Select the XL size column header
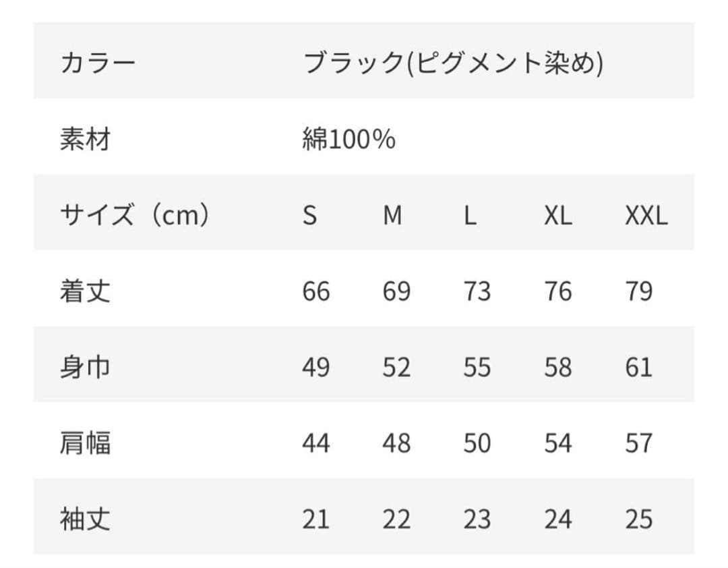This screenshot has height=568, width=728. (x=558, y=215)
